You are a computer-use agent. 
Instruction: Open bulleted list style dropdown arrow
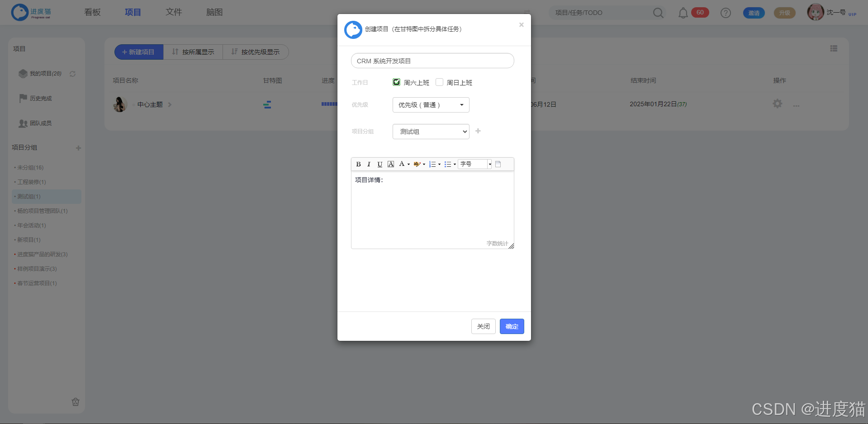tap(455, 164)
